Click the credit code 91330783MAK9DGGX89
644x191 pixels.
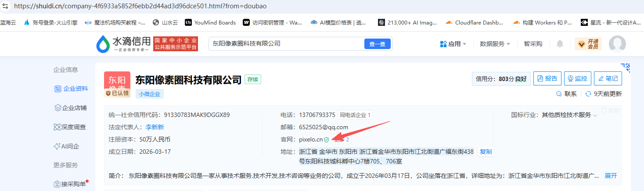pyautogui.click(x=197, y=115)
